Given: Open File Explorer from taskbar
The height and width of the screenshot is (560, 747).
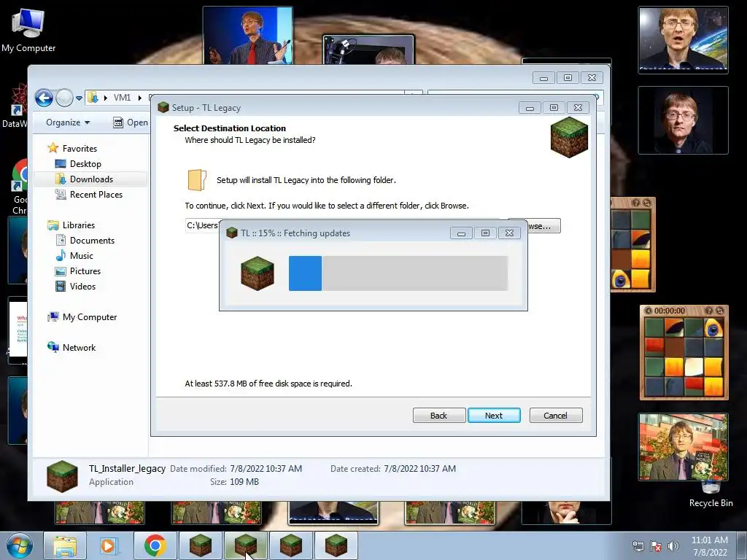Looking at the screenshot, I should [x=65, y=545].
